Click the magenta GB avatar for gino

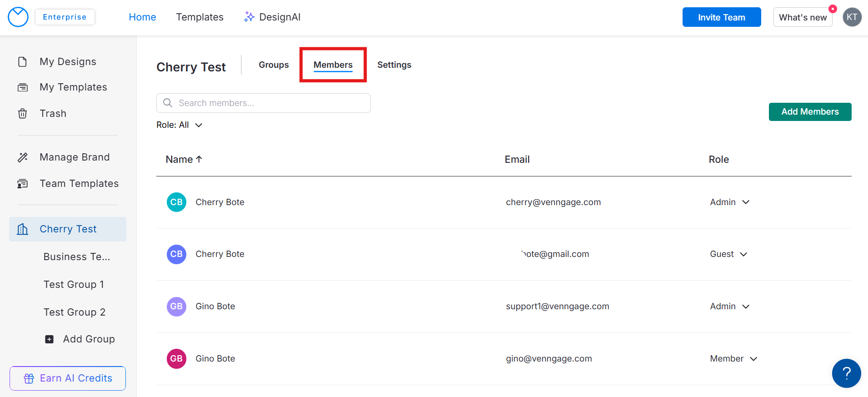point(176,359)
